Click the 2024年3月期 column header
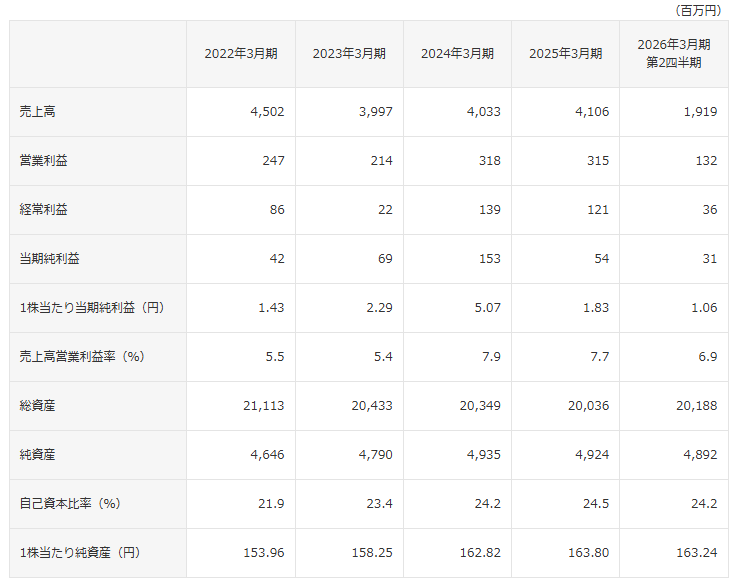This screenshot has height=584, width=737. [457, 54]
